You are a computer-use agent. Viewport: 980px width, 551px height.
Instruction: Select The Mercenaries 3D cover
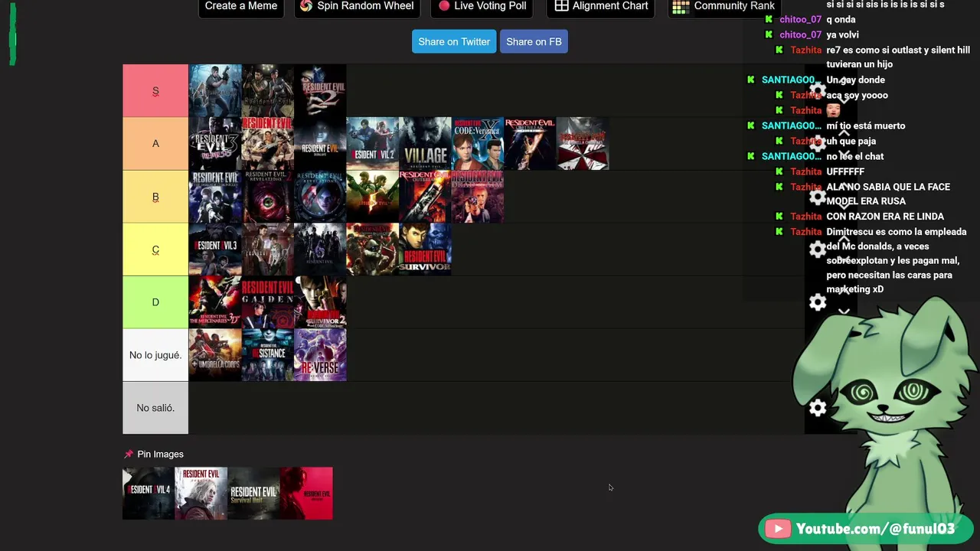(215, 302)
